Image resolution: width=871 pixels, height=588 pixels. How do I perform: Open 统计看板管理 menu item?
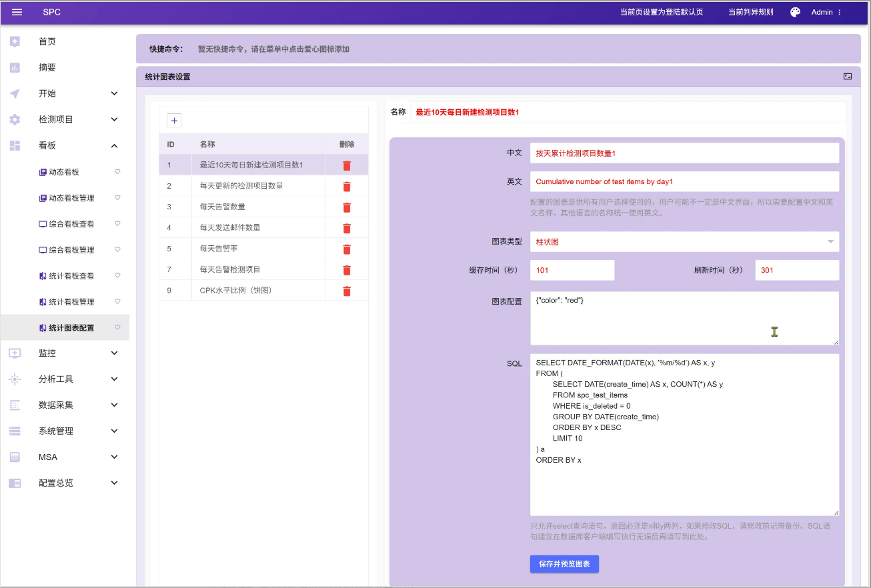(x=71, y=302)
